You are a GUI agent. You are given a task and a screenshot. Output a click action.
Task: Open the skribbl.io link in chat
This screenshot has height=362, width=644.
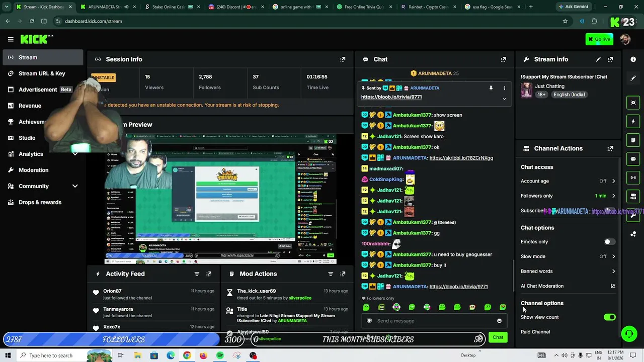(461, 158)
